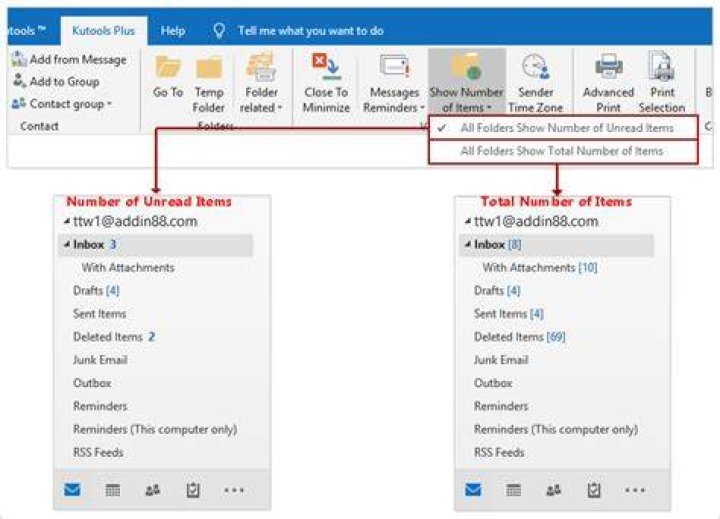Image resolution: width=720 pixels, height=519 pixels.
Task: Open Sent Items [4] folder
Action: tap(509, 314)
